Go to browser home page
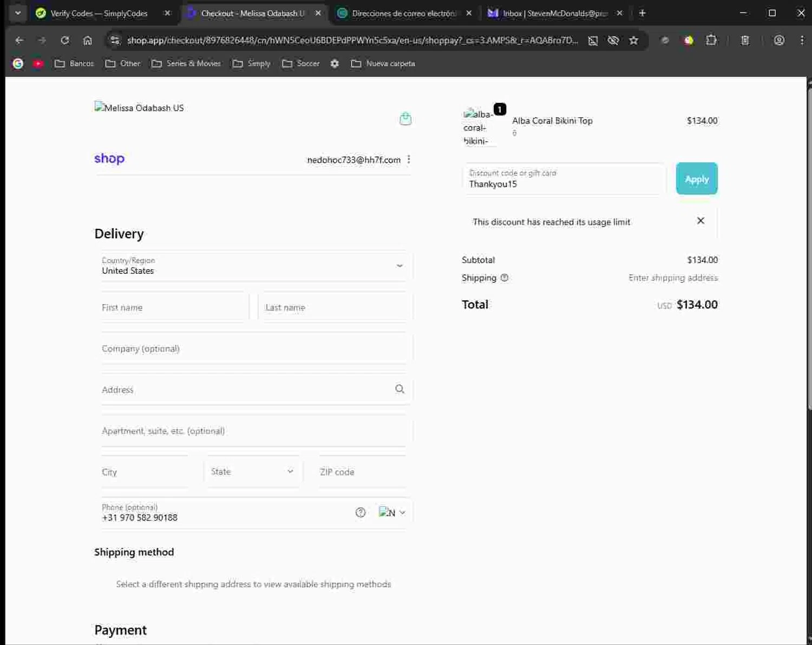The image size is (812, 645). click(88, 40)
